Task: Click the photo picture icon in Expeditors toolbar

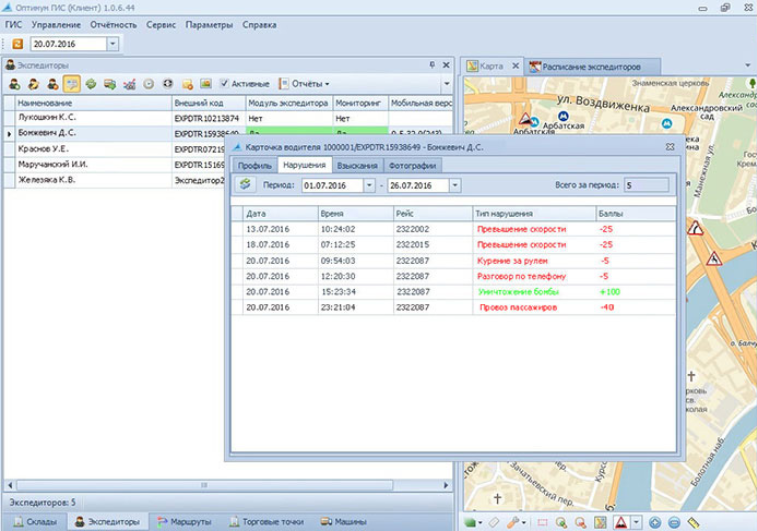Action: click(206, 84)
